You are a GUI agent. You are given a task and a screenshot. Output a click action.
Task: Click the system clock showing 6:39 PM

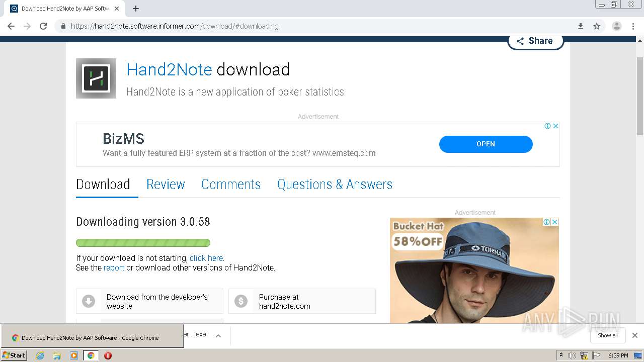point(618,355)
